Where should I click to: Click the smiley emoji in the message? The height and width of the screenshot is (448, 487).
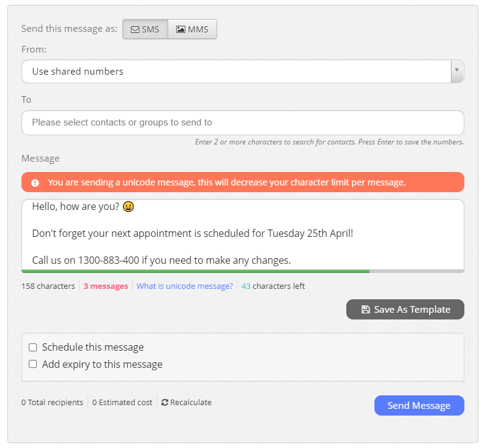coord(128,207)
